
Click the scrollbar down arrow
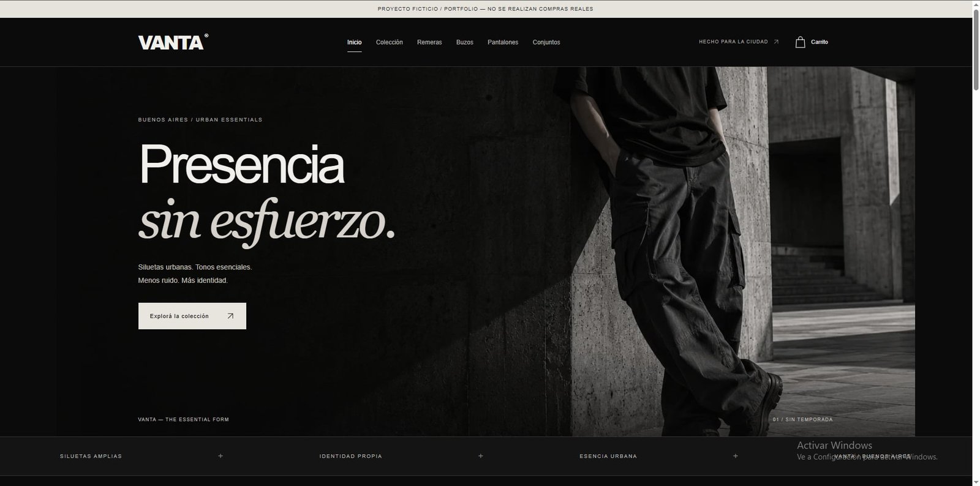point(976,482)
